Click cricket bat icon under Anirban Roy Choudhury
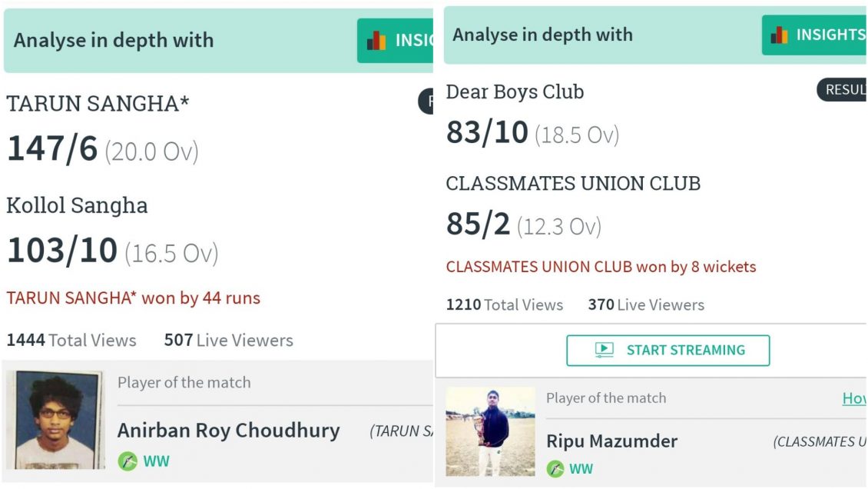This screenshot has height=489, width=868. click(128, 461)
